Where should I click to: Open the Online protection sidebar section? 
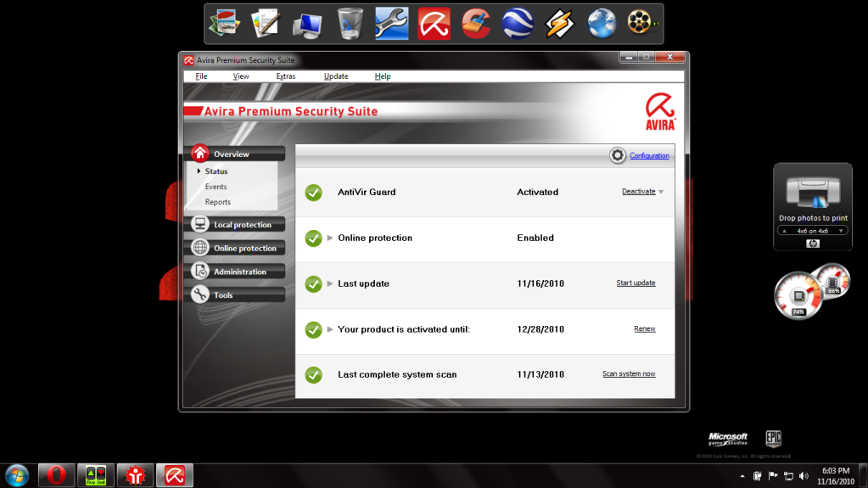238,248
